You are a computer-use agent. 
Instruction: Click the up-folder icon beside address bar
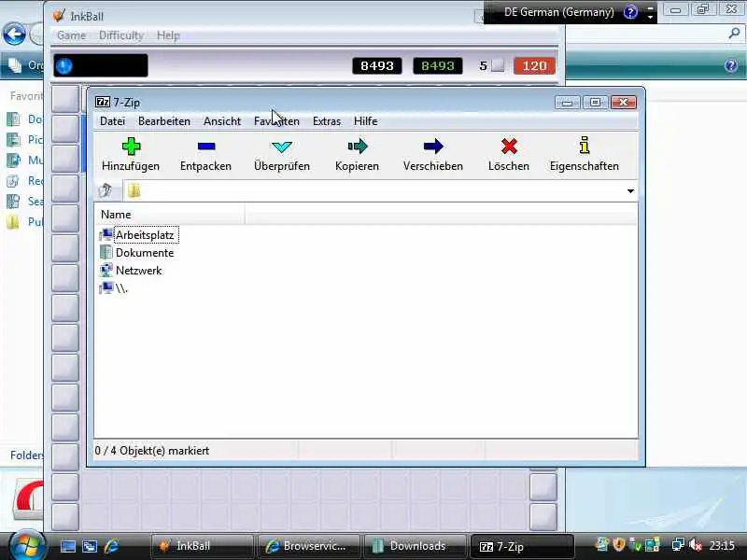point(106,190)
